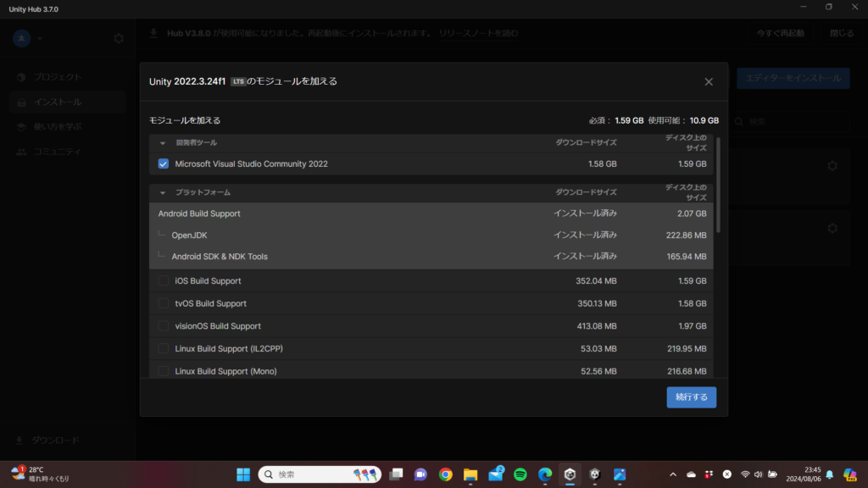Open the Photos app taskbar icon
This screenshot has width=868, height=488.
pyautogui.click(x=620, y=474)
